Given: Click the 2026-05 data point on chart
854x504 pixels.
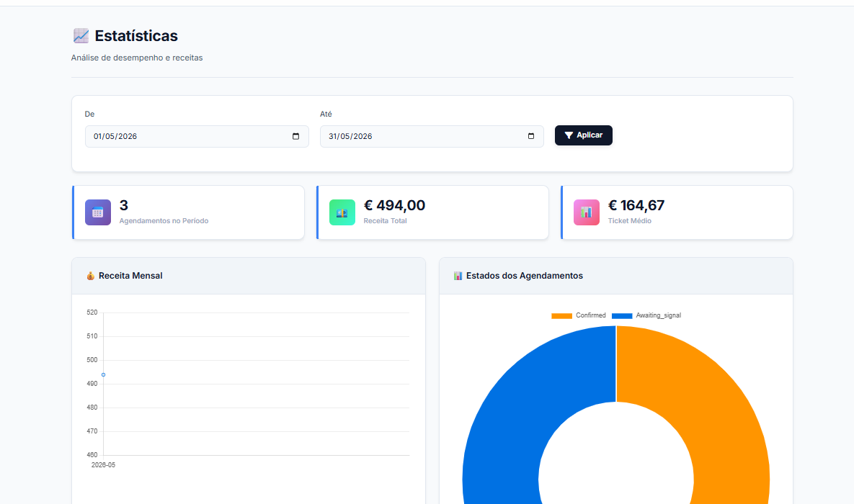Looking at the screenshot, I should pyautogui.click(x=104, y=375).
